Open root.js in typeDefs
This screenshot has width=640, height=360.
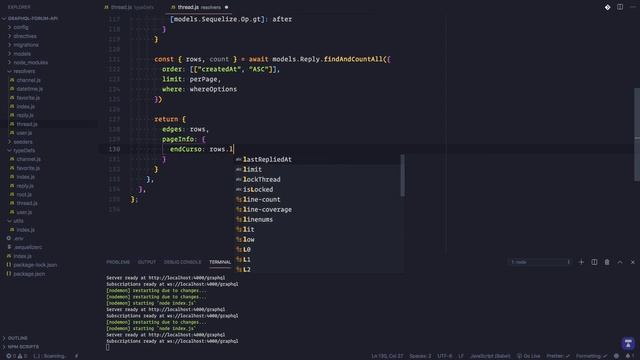(x=24, y=195)
